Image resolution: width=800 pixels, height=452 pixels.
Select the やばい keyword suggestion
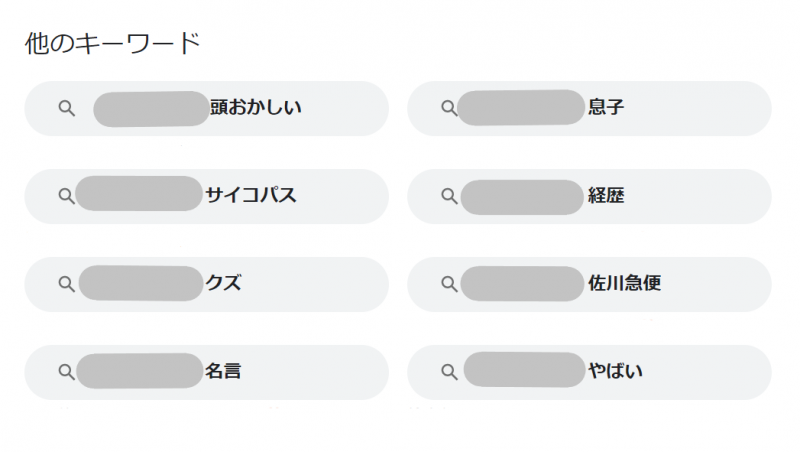(x=589, y=372)
